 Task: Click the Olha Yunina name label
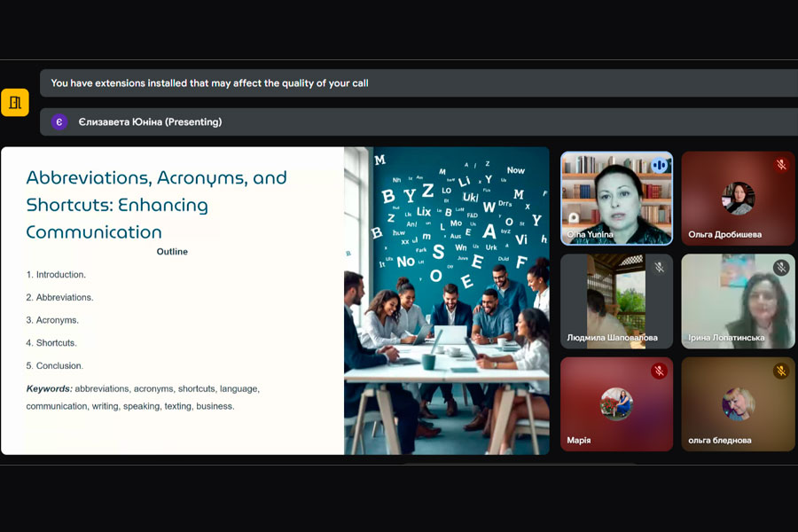(590, 235)
